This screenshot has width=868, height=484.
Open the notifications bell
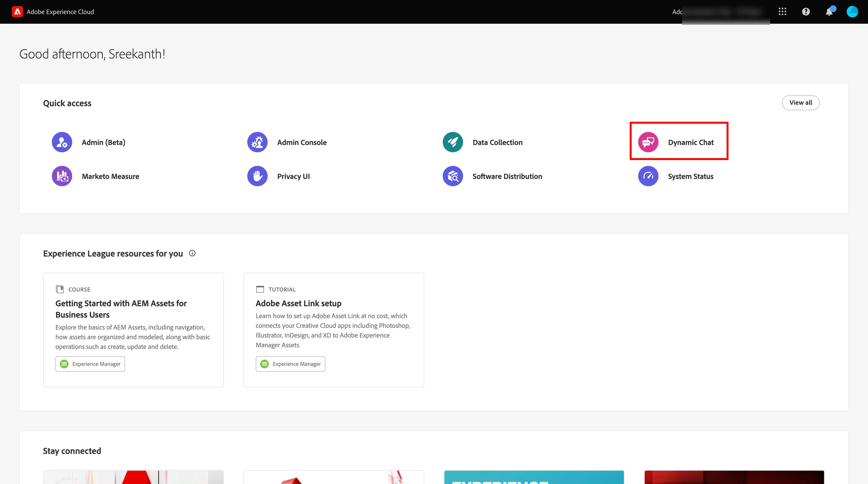(829, 12)
